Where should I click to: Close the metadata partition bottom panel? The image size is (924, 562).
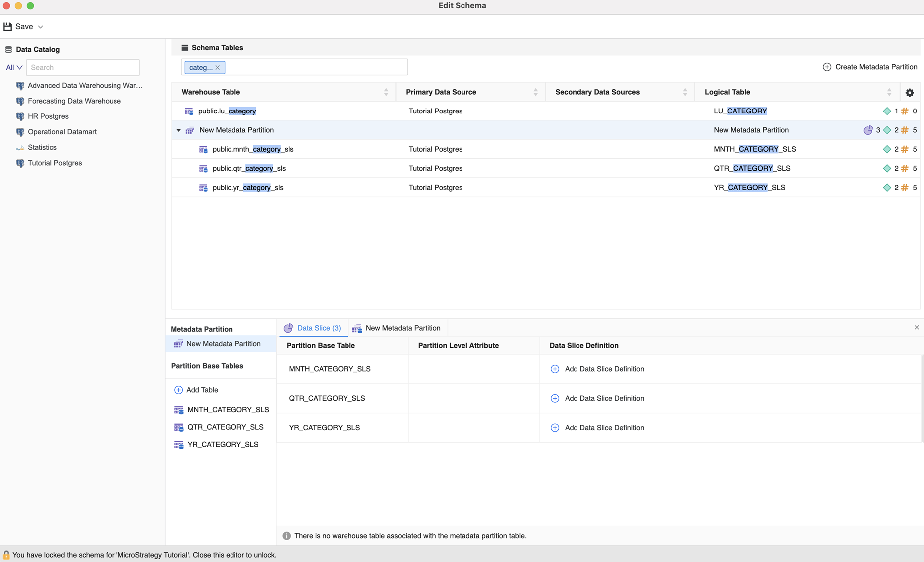pos(916,327)
